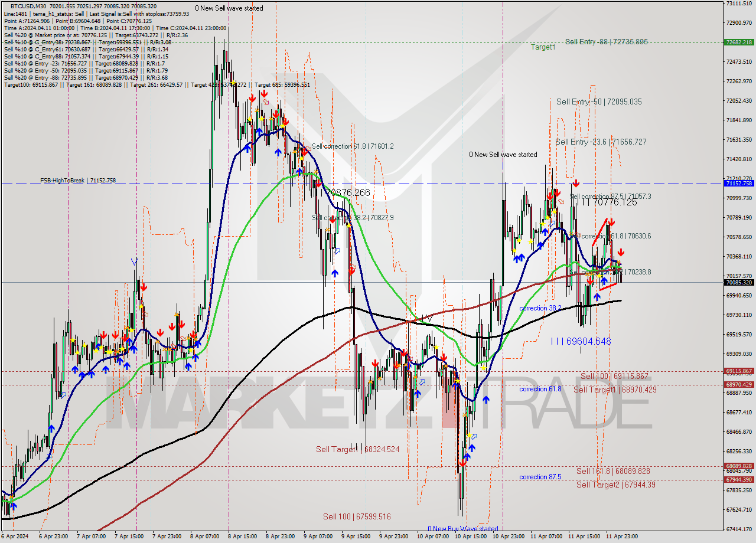Click the '7 Apr 15:00' time axis label

[128, 537]
